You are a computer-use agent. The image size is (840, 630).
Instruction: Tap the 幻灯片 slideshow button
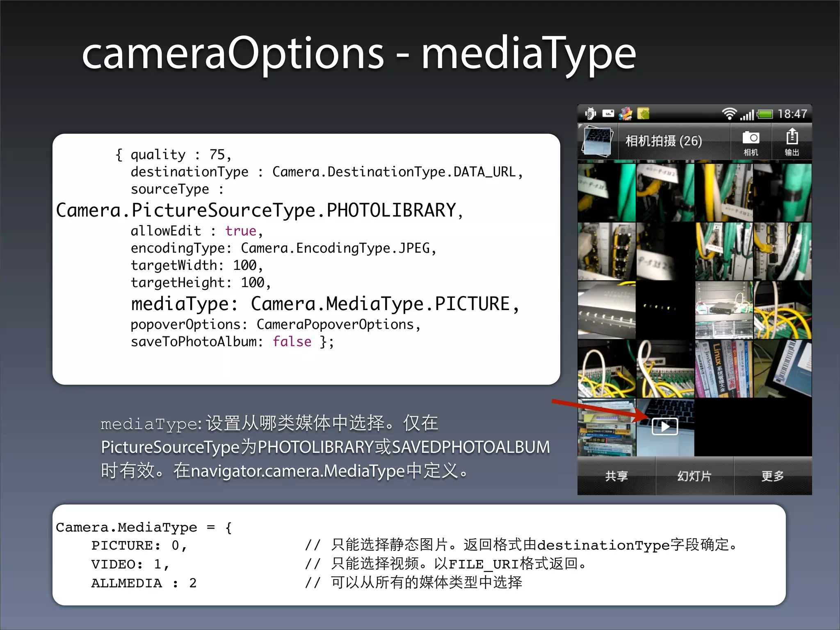694,476
